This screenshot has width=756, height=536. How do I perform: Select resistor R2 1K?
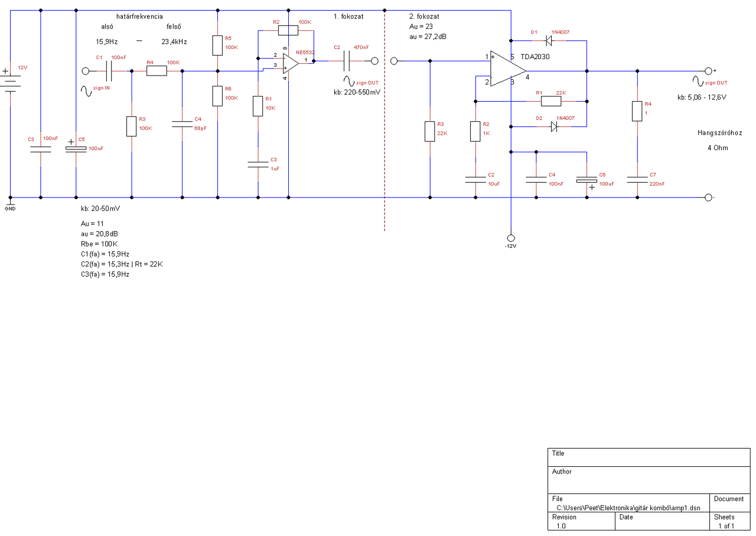coord(475,131)
